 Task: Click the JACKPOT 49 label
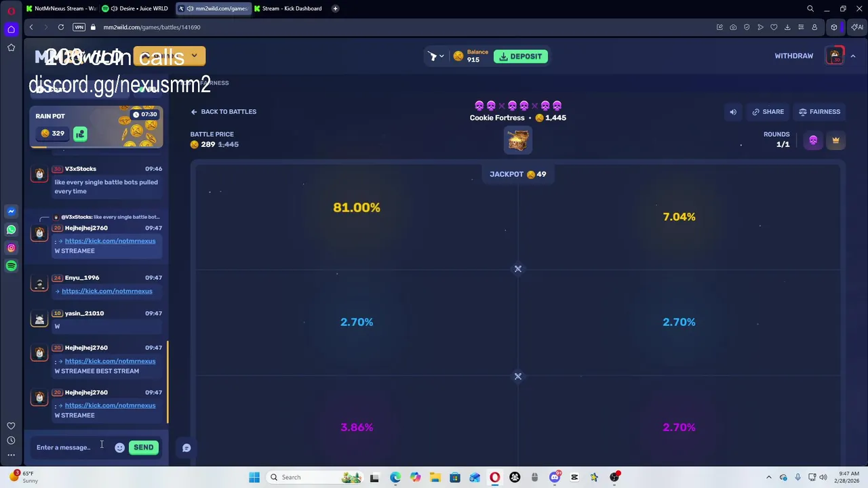pos(518,174)
